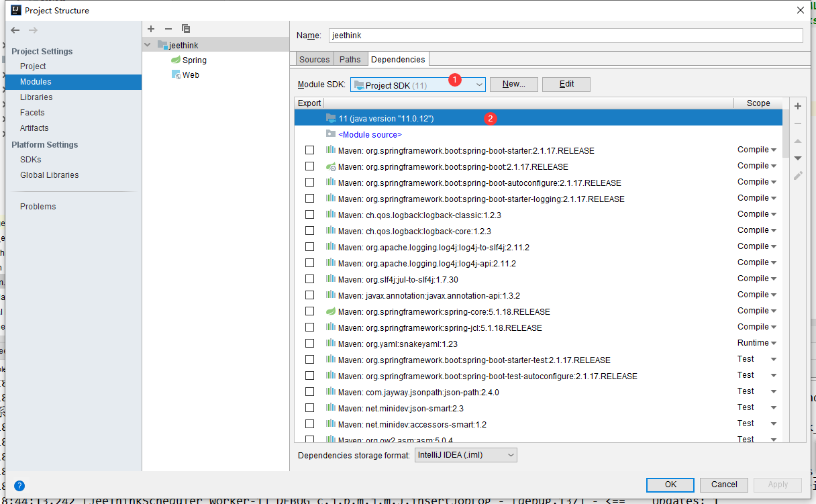This screenshot has height=504, width=816.
Task: Click the library icon of json-path:2.4.0
Action: coord(331,392)
